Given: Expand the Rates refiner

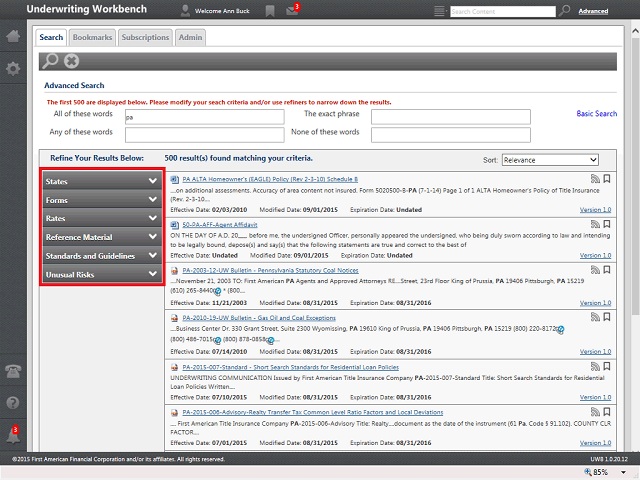Looking at the screenshot, I should (x=102, y=218).
